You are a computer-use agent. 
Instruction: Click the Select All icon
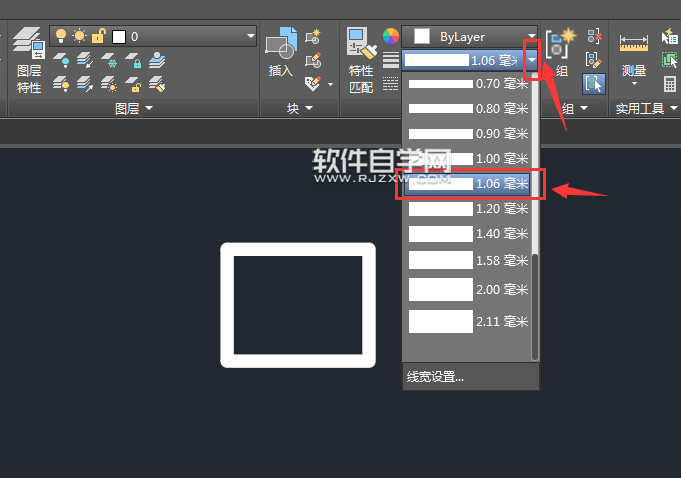[669, 60]
